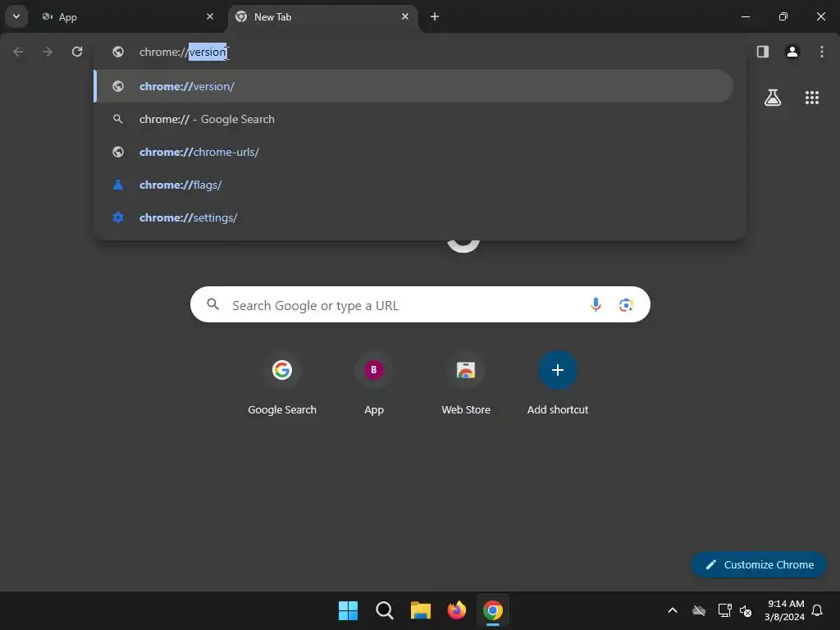Image resolution: width=840 pixels, height=630 pixels.
Task: Open the Google apps grid
Action: coord(811,98)
